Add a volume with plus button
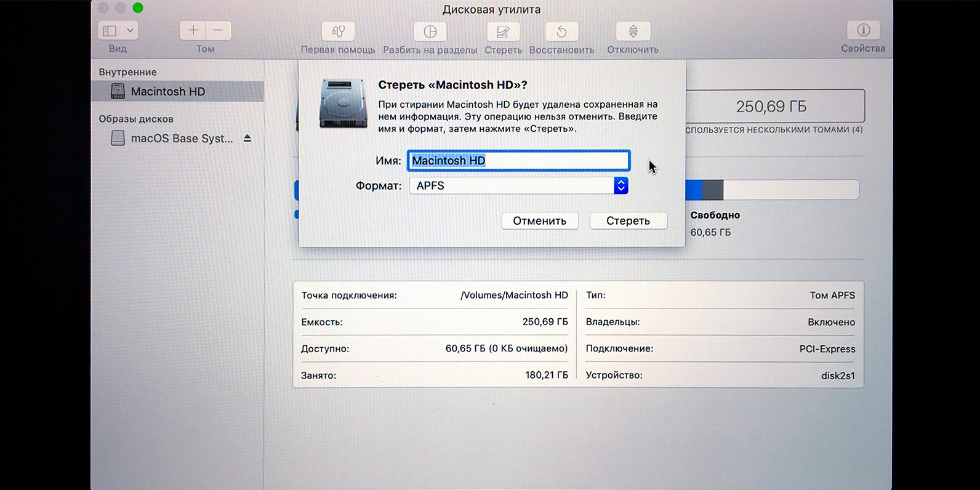Viewport: 980px width, 490px height. pyautogui.click(x=193, y=30)
